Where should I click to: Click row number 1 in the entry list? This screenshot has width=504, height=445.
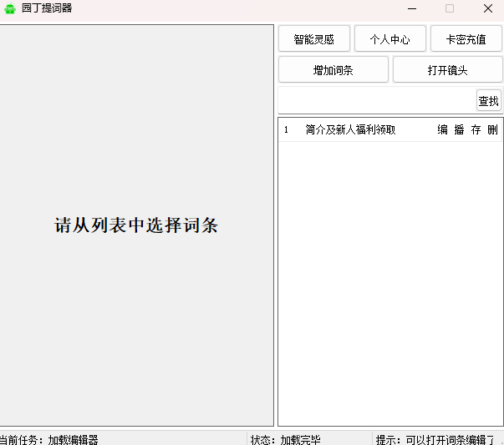tap(286, 130)
